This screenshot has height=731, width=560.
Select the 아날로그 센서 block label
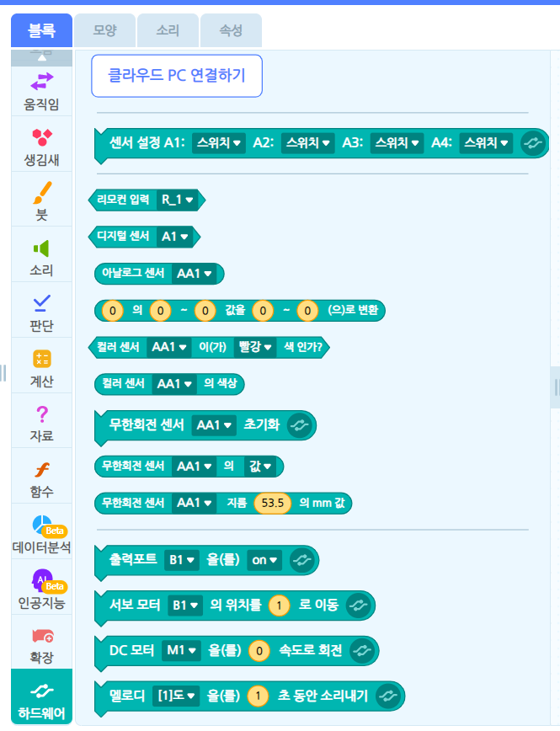133,273
